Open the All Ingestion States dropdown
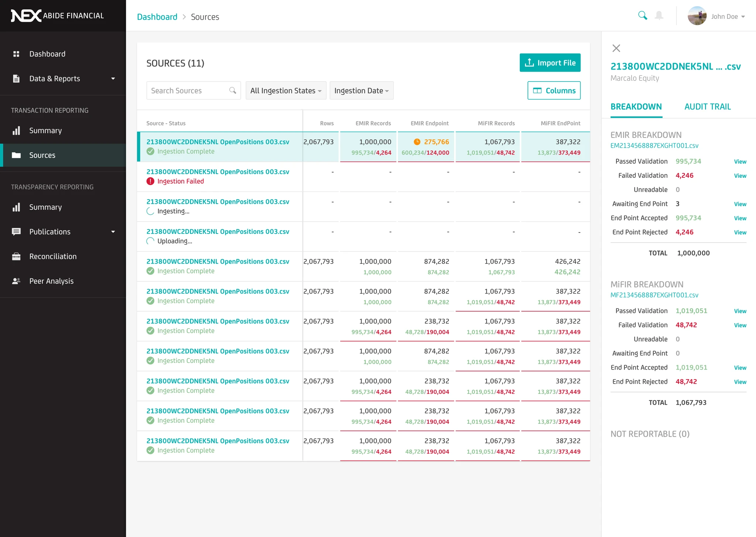This screenshot has height=537, width=756. coord(285,90)
